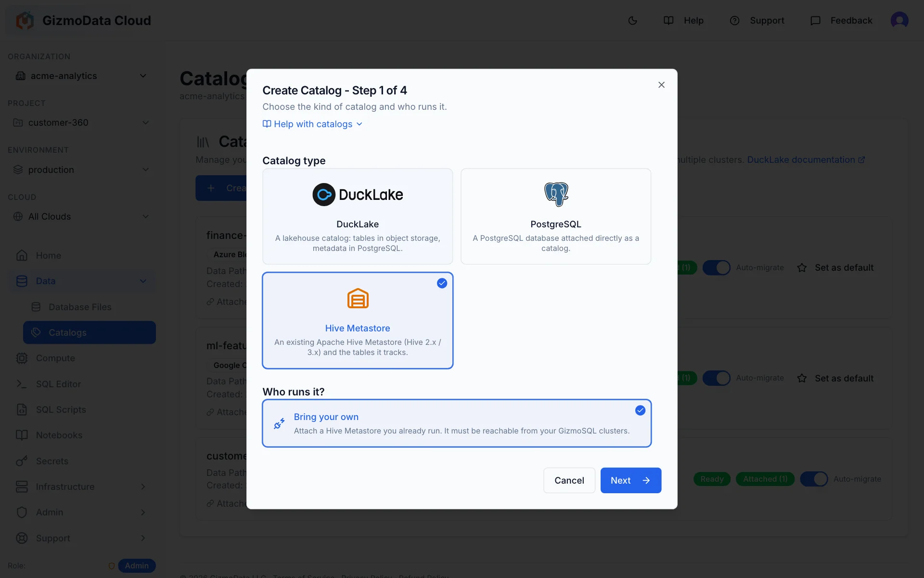
Task: Open Help in top bar
Action: [x=683, y=21]
